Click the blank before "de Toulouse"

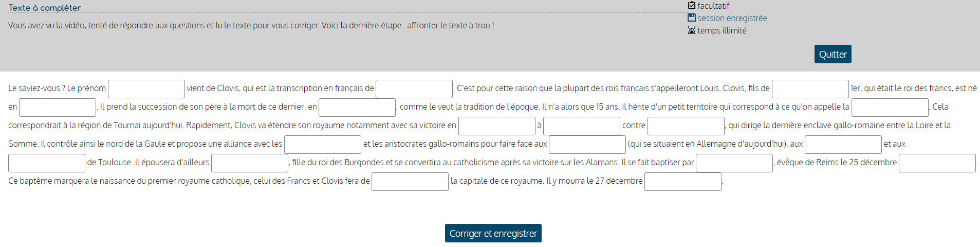(x=47, y=163)
